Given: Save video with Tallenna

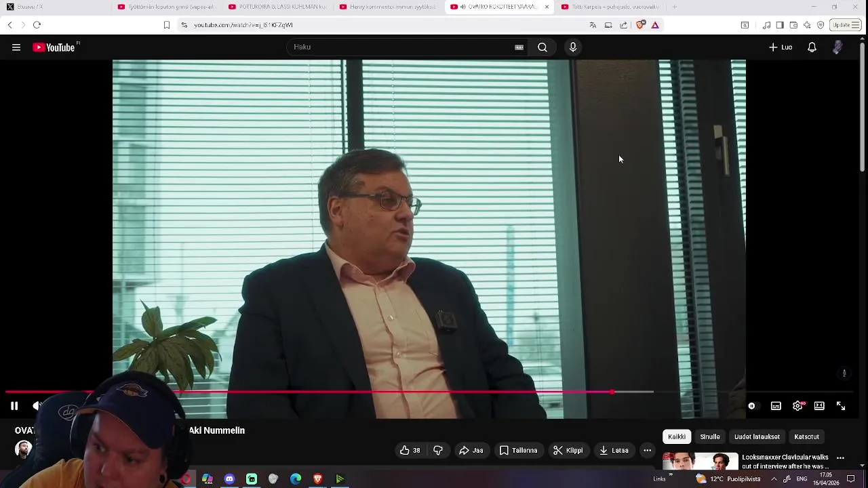Looking at the screenshot, I should tap(518, 450).
